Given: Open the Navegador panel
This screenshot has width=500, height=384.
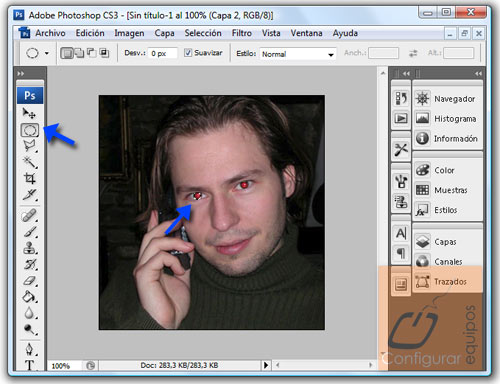Looking at the screenshot, I should tap(447, 99).
